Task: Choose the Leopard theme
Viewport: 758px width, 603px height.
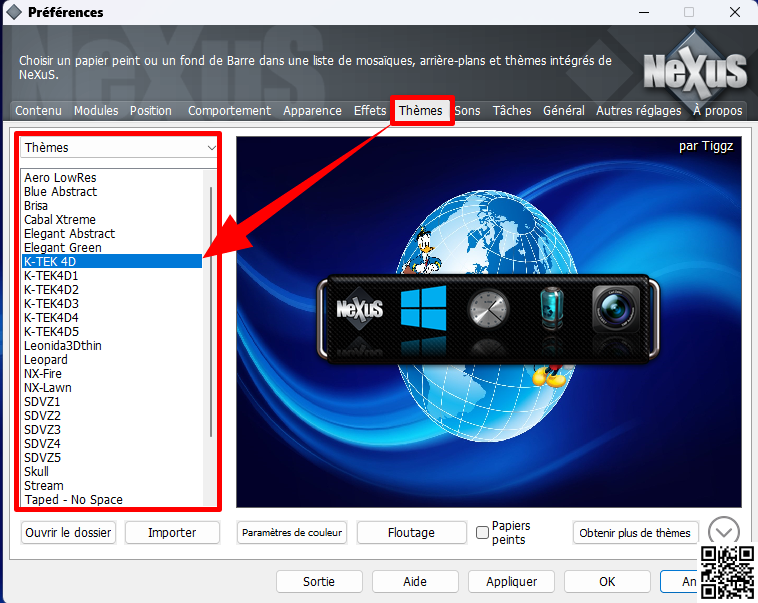Action: point(112,360)
